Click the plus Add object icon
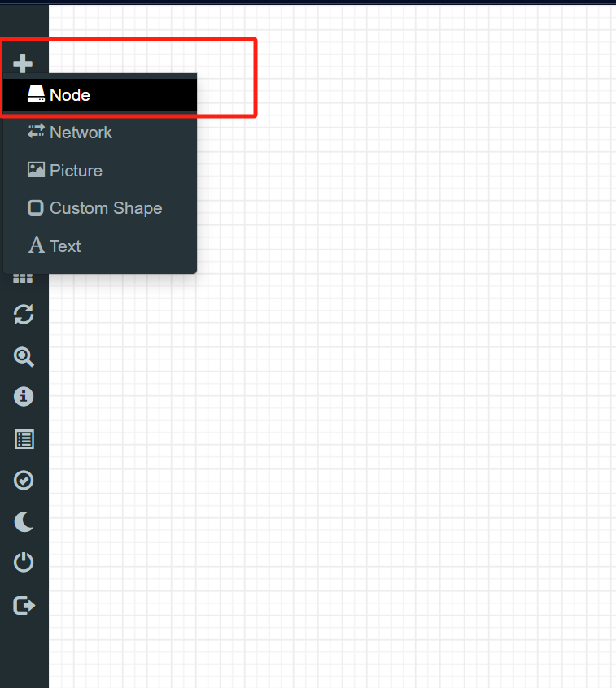The width and height of the screenshot is (616, 688). click(x=23, y=63)
